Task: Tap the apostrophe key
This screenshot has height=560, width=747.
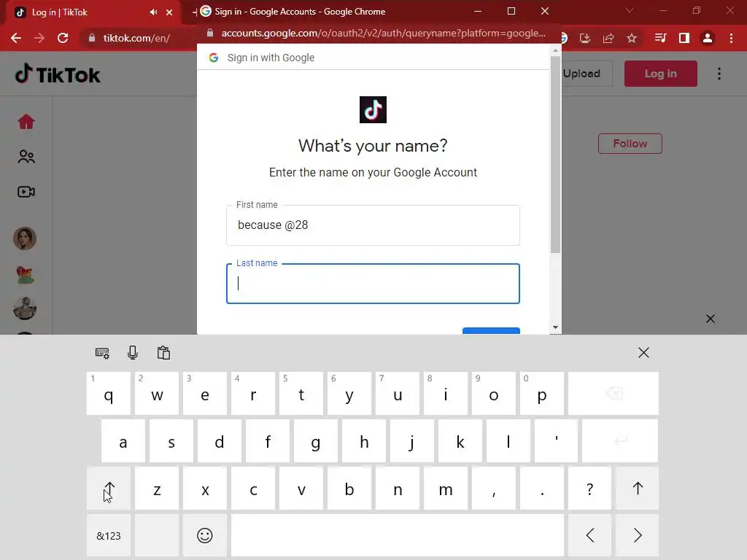Action: pyautogui.click(x=556, y=441)
